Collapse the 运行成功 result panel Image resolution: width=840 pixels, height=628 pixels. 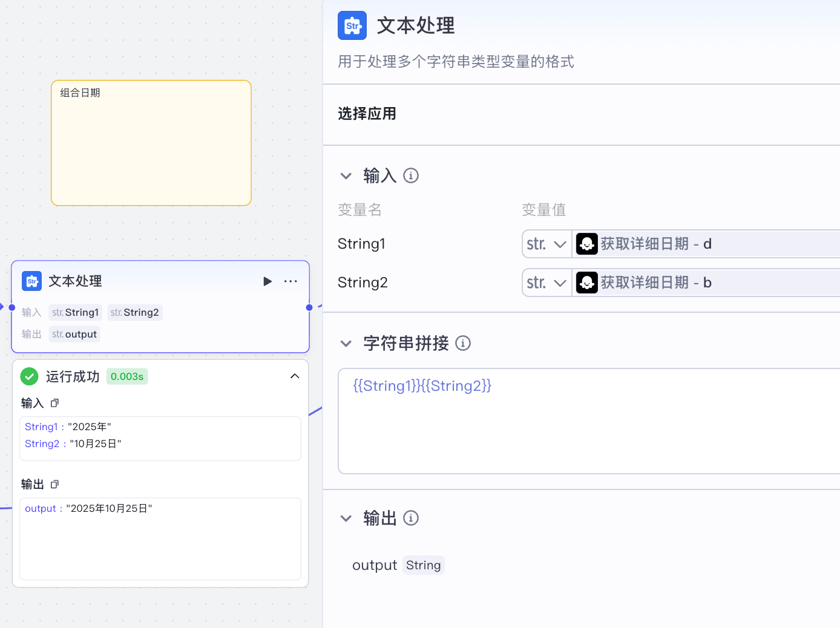click(x=295, y=376)
